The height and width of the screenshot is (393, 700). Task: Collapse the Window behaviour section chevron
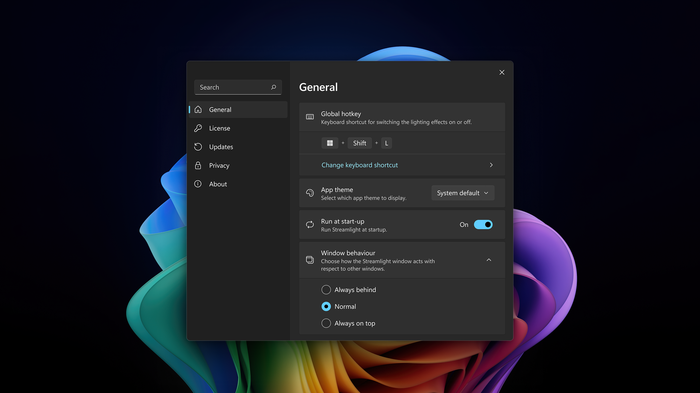(x=489, y=260)
